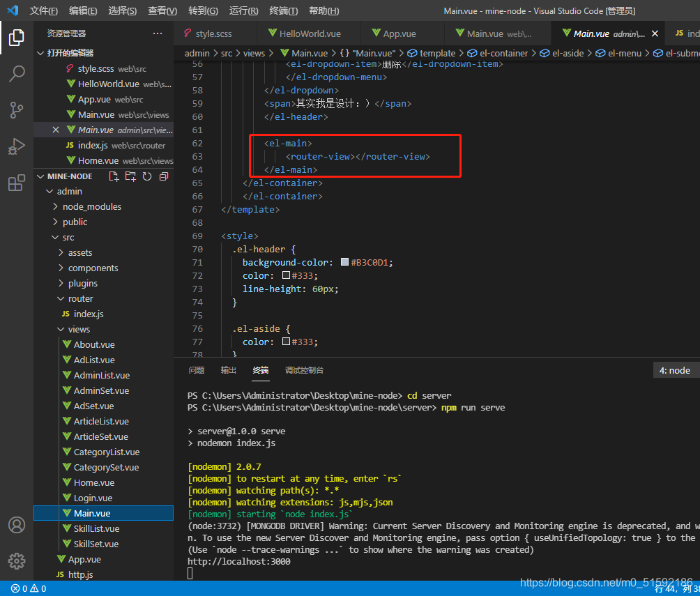The image size is (700, 596).
Task: Click New File icon in MINE-NODE header
Action: (x=114, y=176)
